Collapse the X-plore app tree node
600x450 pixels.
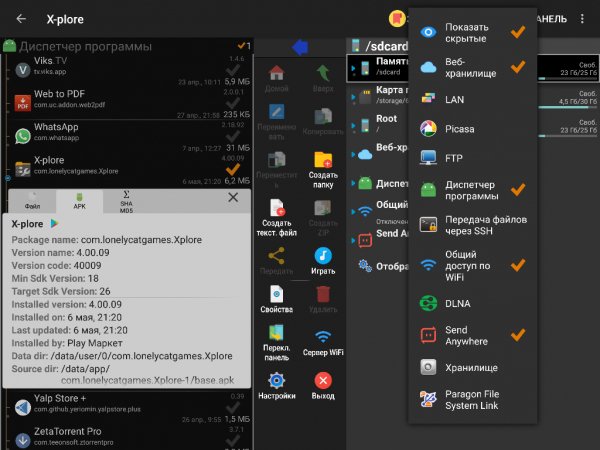[x=8, y=178]
